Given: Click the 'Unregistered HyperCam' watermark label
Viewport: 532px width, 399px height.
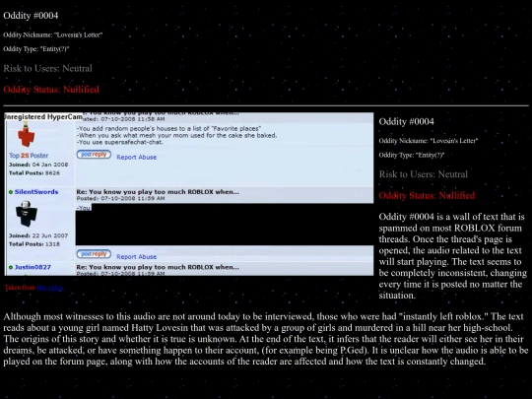Looking at the screenshot, I should 43,116.
